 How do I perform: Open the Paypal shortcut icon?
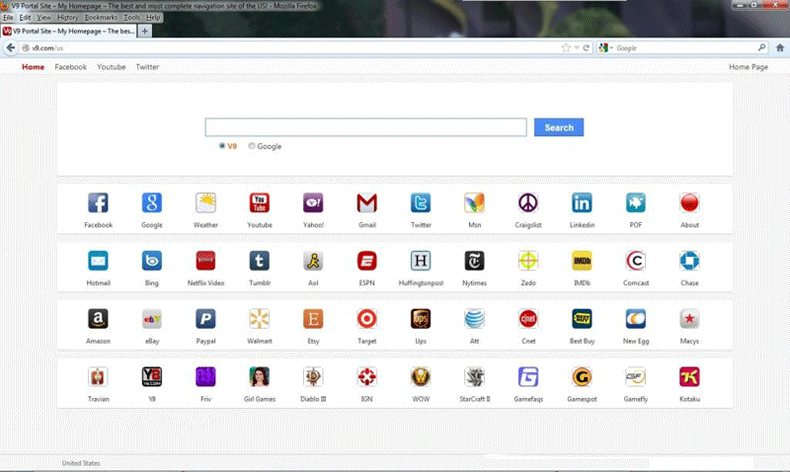pyautogui.click(x=205, y=319)
